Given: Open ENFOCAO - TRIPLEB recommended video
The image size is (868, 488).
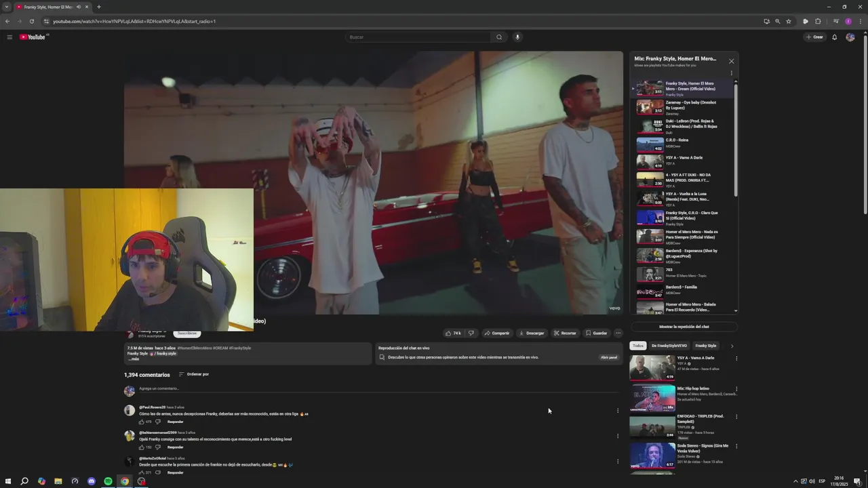Looking at the screenshot, I should pyautogui.click(x=652, y=426).
